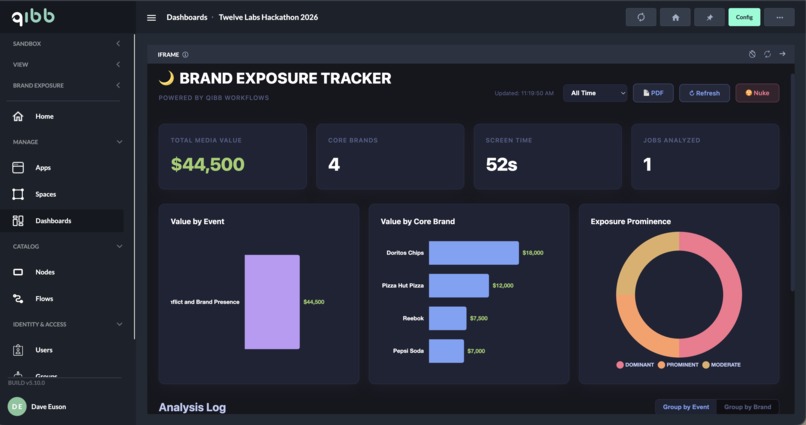
Task: Click the Reebok bar
Action: click(x=447, y=319)
